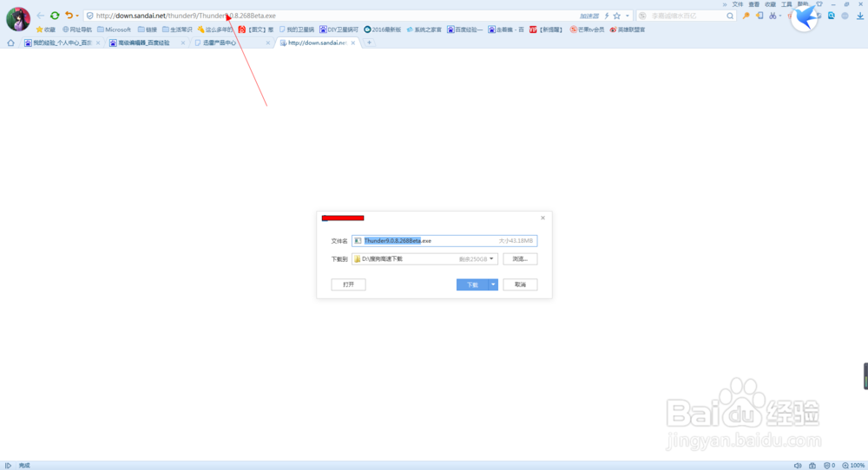The height and width of the screenshot is (470, 868).
Task: Open the 下载到 save location dropdown
Action: 491,258
